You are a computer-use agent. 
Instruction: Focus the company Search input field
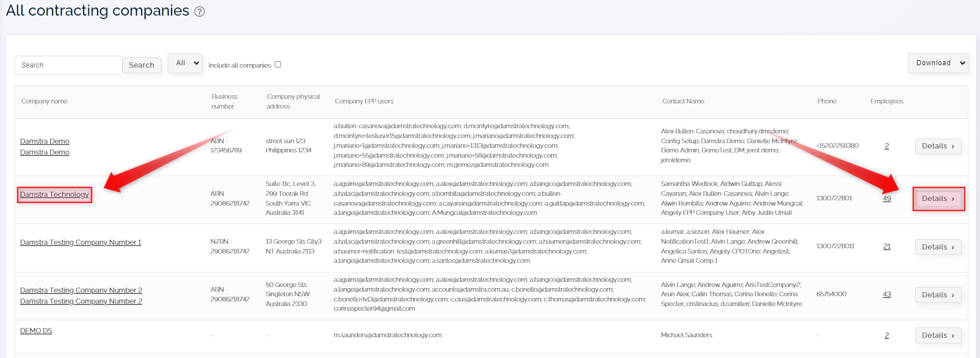pos(68,65)
